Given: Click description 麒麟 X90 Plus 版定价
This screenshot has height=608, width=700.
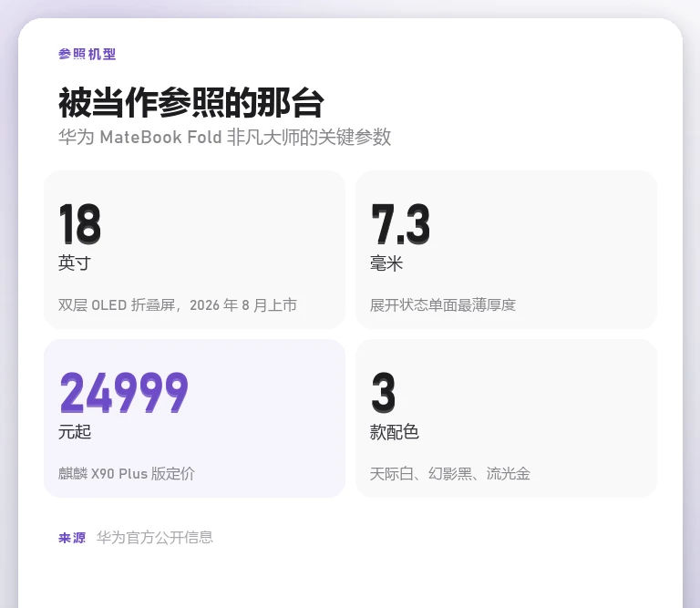Looking at the screenshot, I should 127,474.
